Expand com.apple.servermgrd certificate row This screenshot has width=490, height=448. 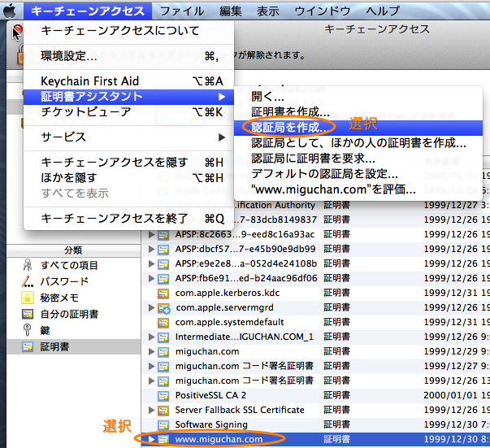pyautogui.click(x=152, y=307)
